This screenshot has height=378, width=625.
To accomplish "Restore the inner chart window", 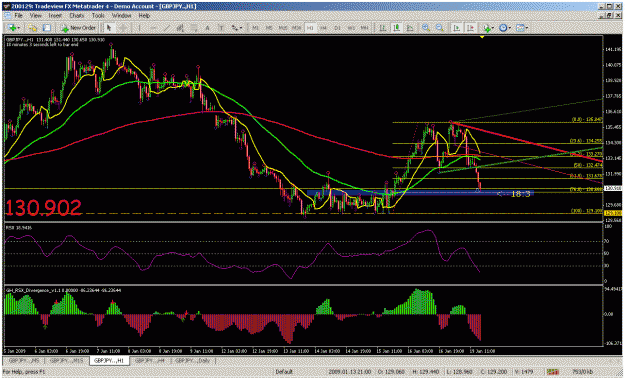I will pos(609,16).
